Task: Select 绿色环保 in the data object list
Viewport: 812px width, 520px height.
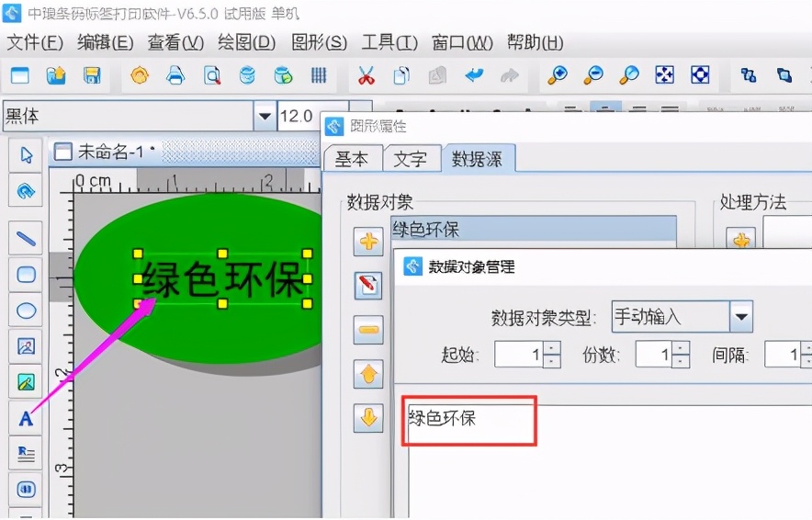Action: 534,229
